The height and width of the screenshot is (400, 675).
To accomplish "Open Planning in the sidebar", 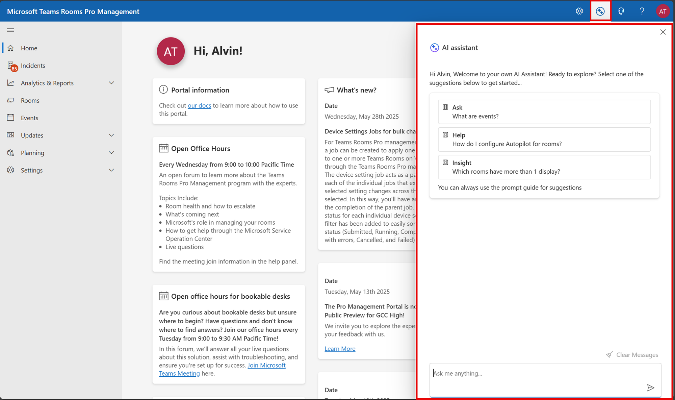I will (32, 153).
